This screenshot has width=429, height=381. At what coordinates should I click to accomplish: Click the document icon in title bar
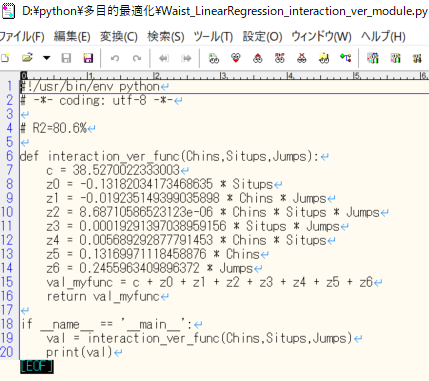(8, 11)
